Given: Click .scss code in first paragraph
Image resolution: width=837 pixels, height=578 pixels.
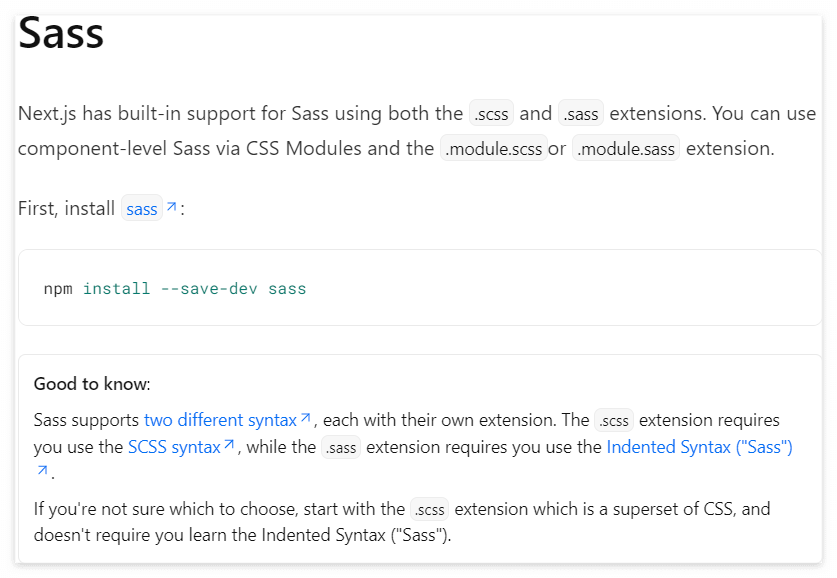Looking at the screenshot, I should click(x=491, y=113).
